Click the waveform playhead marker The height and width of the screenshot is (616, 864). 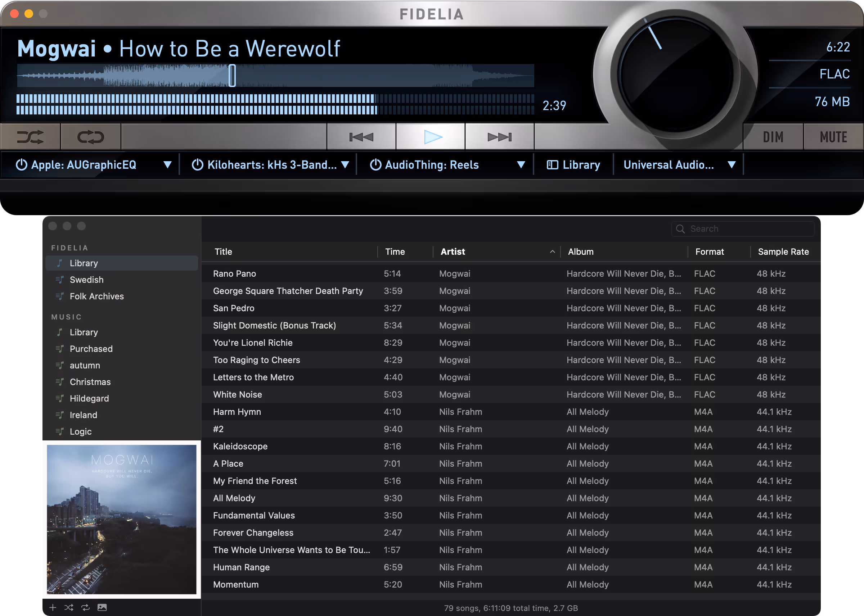(x=232, y=76)
